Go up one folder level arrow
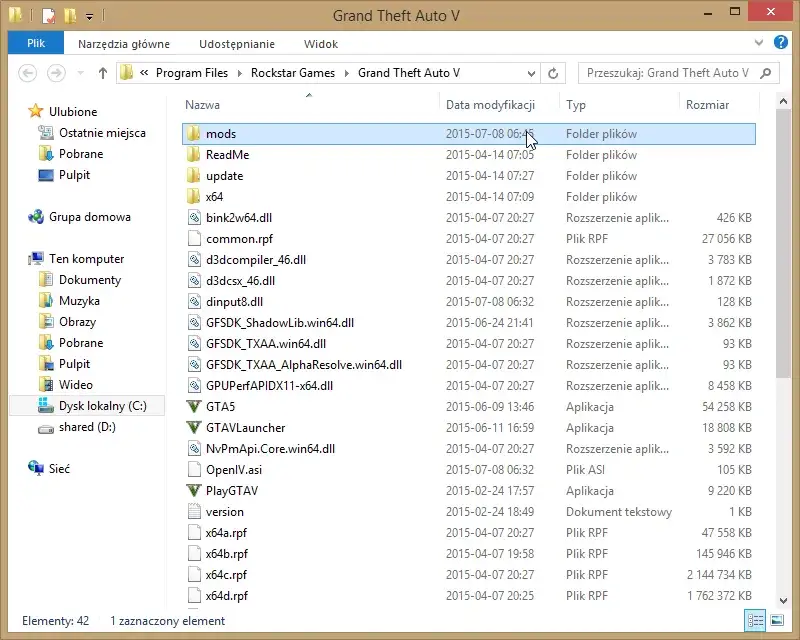 (103, 73)
